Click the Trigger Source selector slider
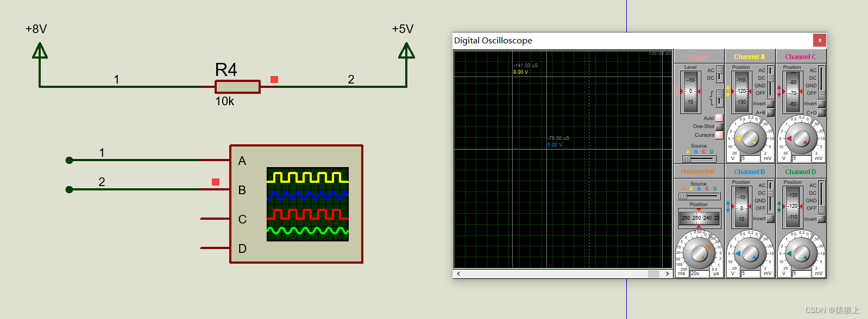The width and height of the screenshot is (868, 319). (699, 159)
